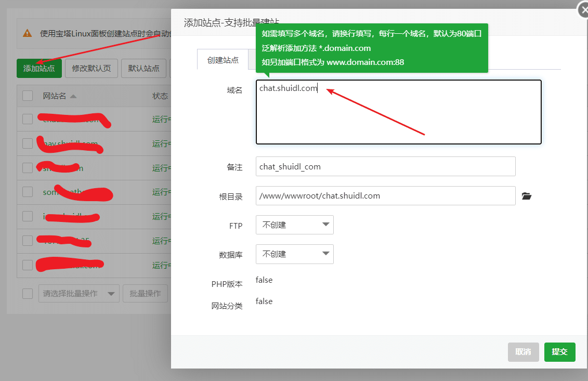The image size is (588, 381).
Task: Check the checkbox beside the 批量操作 button
Action: click(x=28, y=293)
